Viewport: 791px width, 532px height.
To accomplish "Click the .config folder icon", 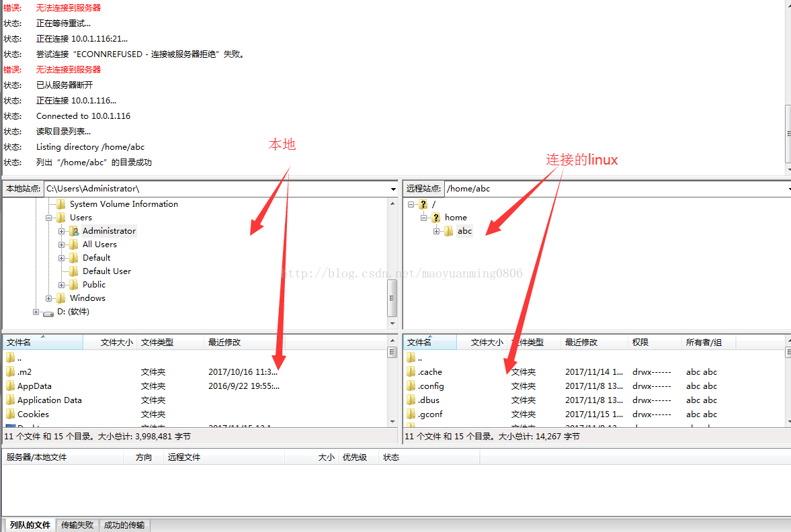I will coord(411,386).
